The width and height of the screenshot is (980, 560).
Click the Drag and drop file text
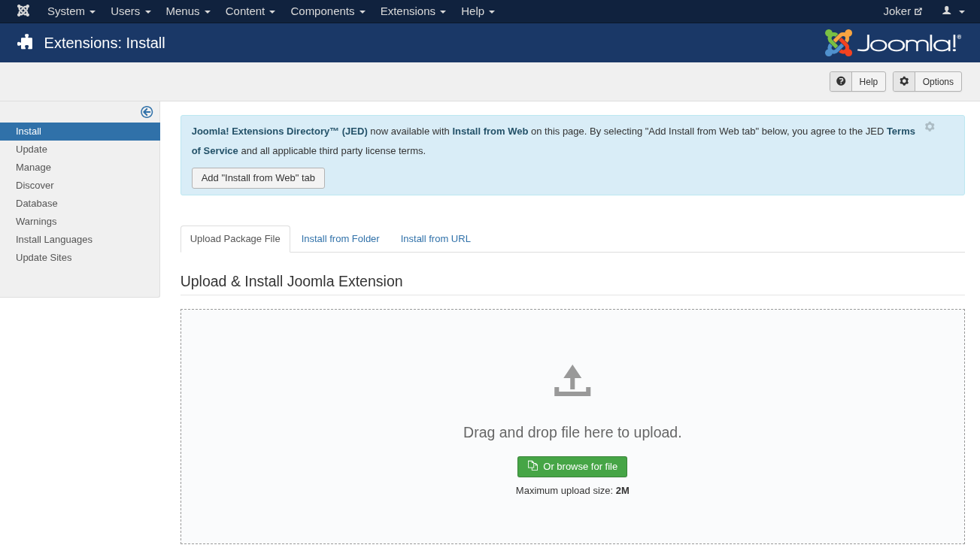click(572, 432)
